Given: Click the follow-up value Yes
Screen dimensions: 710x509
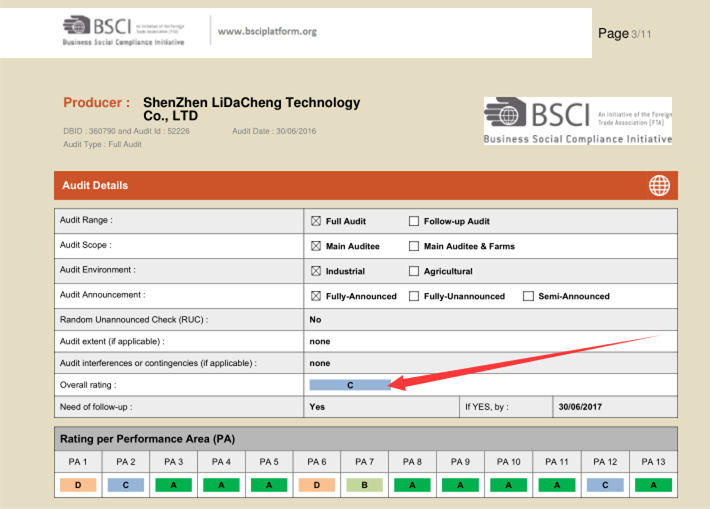Looking at the screenshot, I should click(x=317, y=407).
